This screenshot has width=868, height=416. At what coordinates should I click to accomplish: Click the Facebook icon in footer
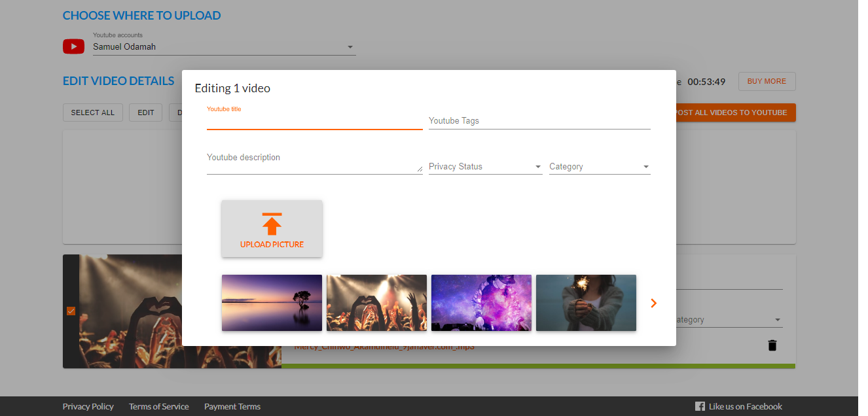pyautogui.click(x=700, y=406)
